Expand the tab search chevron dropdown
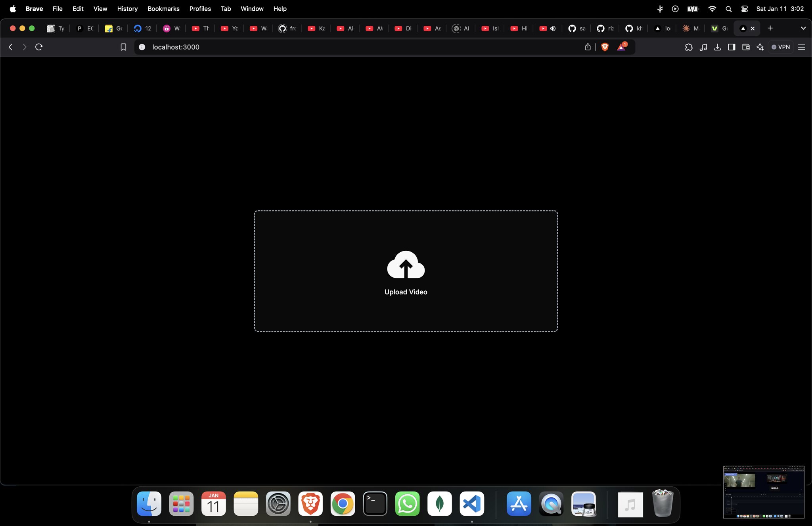This screenshot has width=812, height=526. (803, 28)
